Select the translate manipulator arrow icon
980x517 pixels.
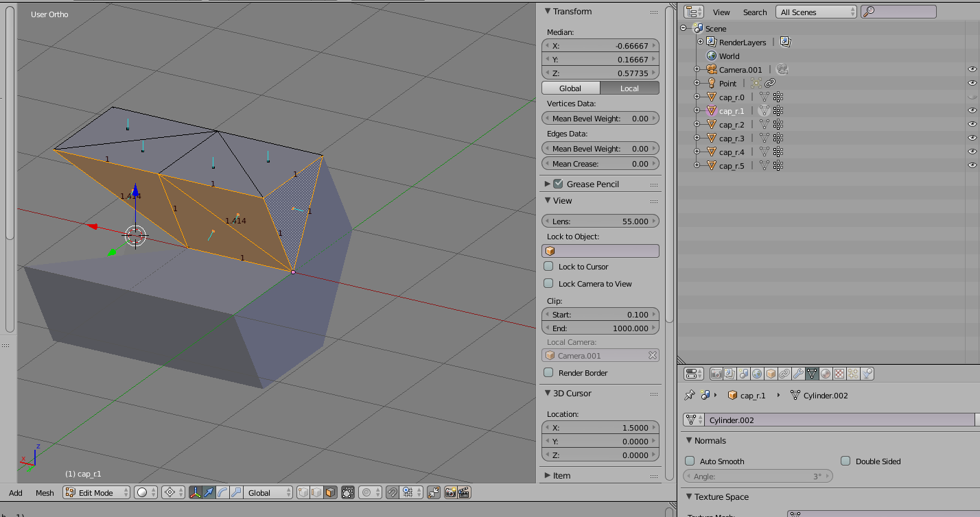(x=209, y=492)
